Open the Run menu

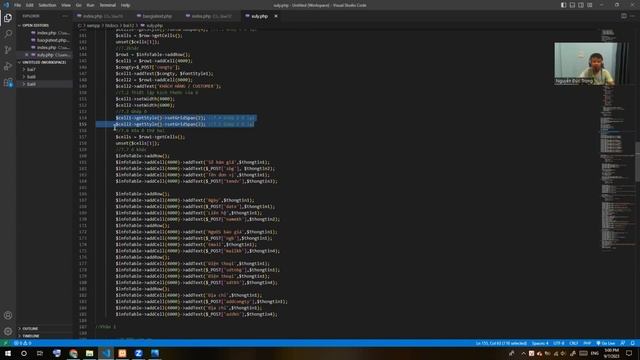tap(90, 5)
